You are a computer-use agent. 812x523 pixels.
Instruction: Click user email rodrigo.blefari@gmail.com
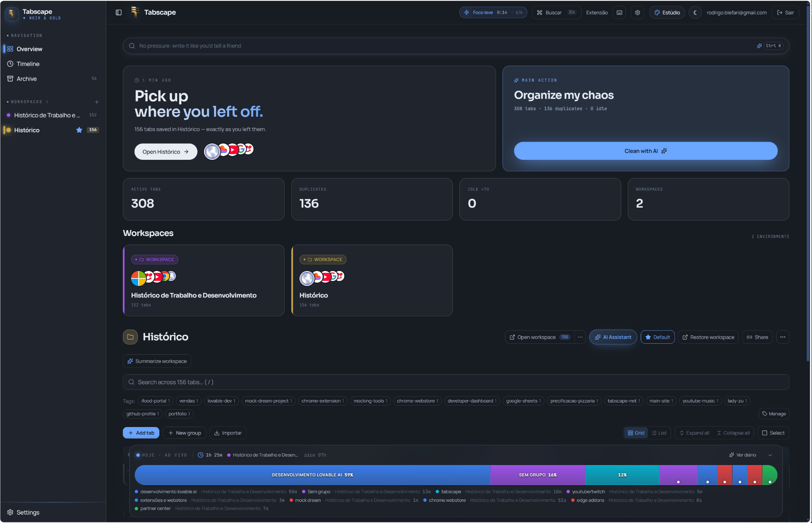pos(737,13)
